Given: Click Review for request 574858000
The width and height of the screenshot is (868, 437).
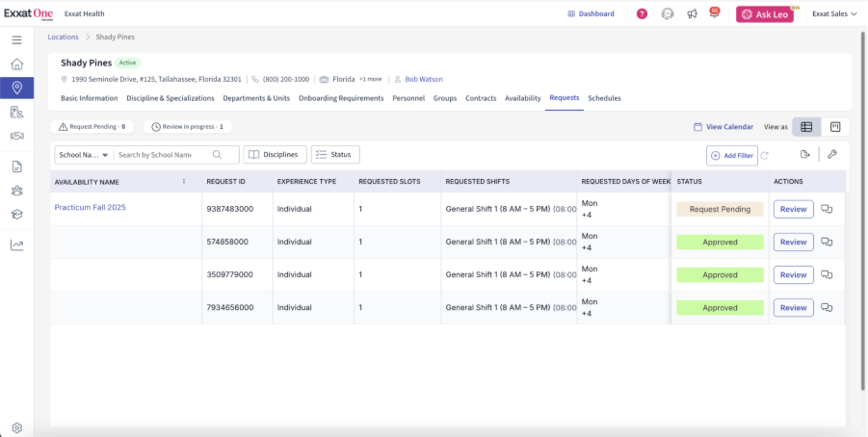Looking at the screenshot, I should click(793, 242).
